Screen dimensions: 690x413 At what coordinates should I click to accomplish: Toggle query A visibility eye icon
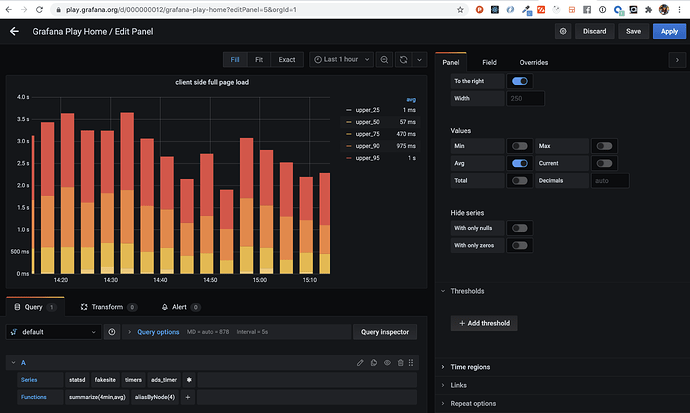[x=387, y=363]
